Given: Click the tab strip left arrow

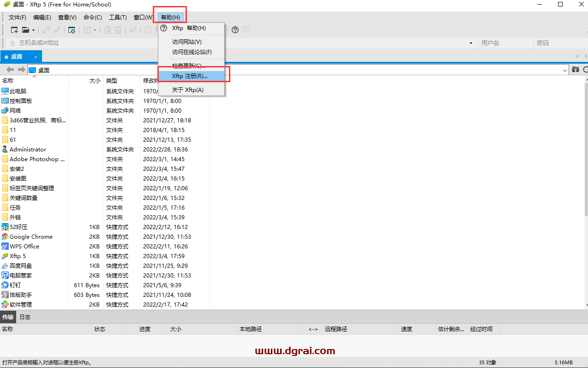Looking at the screenshot, I should click(x=577, y=56).
